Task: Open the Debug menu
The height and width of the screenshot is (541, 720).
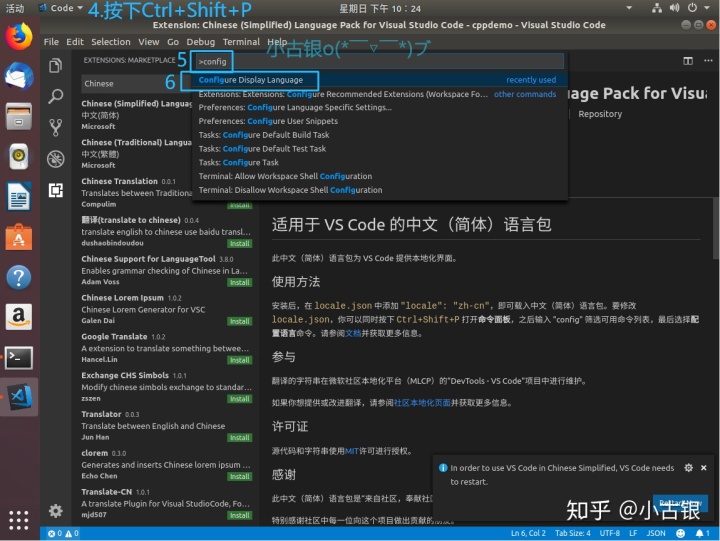Action: [201, 42]
